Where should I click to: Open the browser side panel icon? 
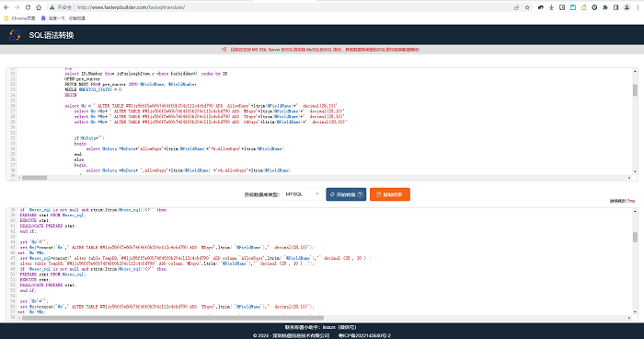(x=615, y=7)
